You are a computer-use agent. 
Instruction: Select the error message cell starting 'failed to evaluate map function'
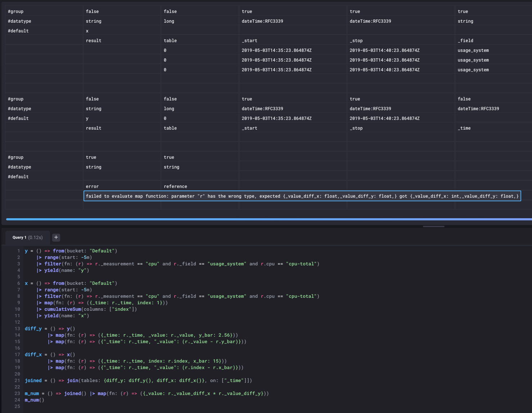[x=302, y=196]
